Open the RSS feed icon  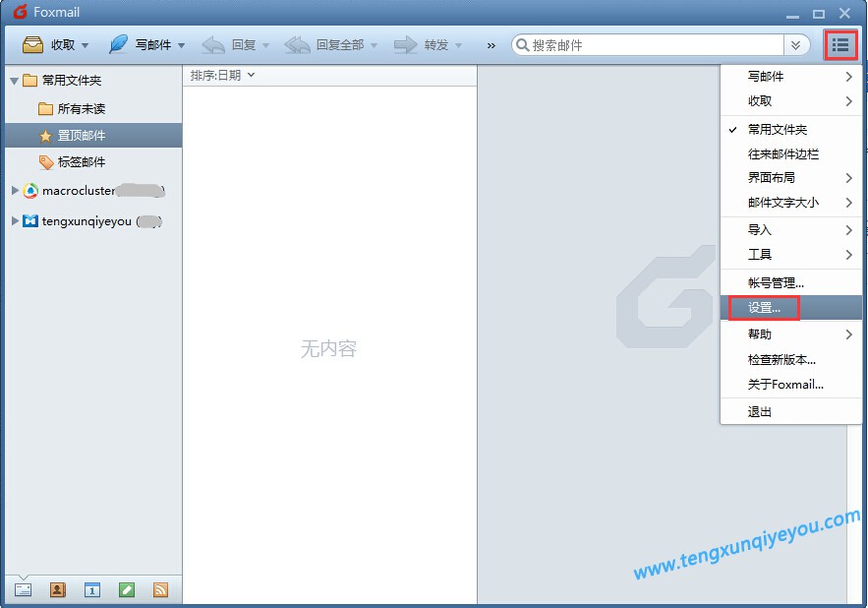coord(160,589)
